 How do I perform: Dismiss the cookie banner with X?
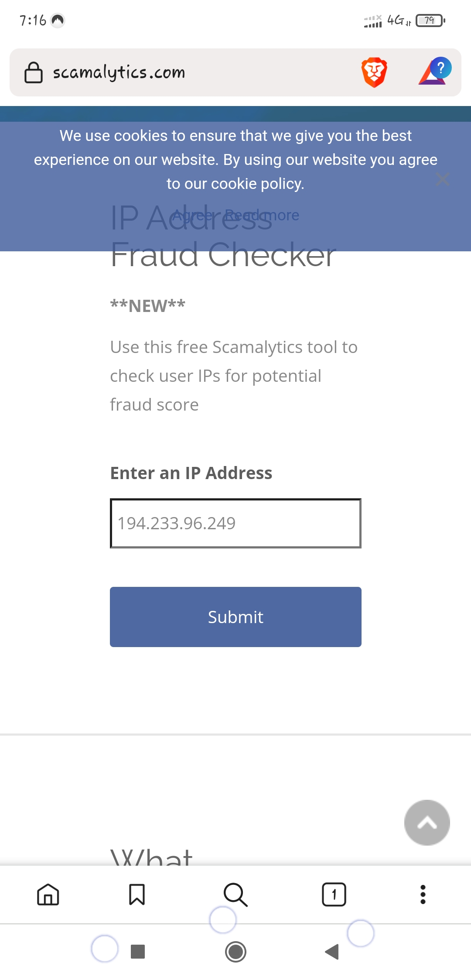coord(443,179)
